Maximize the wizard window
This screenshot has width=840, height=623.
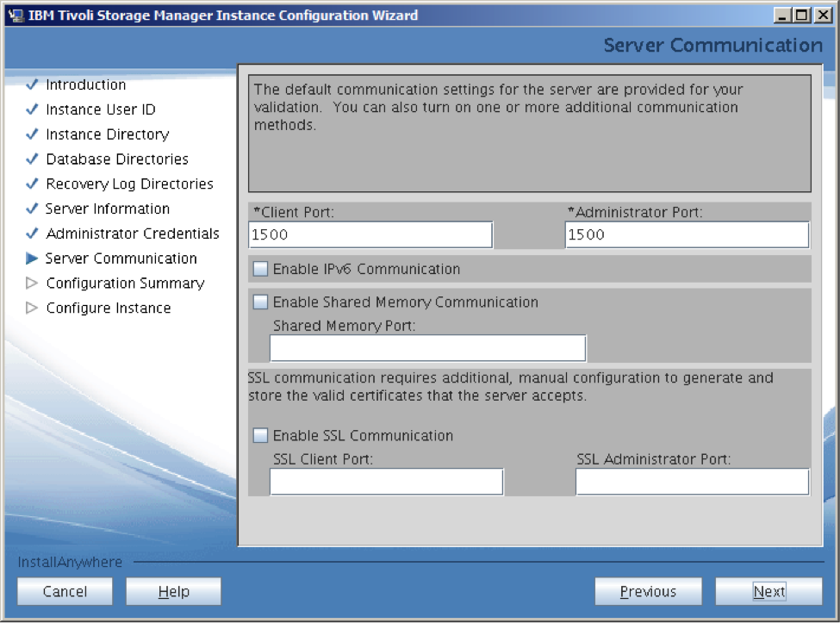tap(802, 15)
